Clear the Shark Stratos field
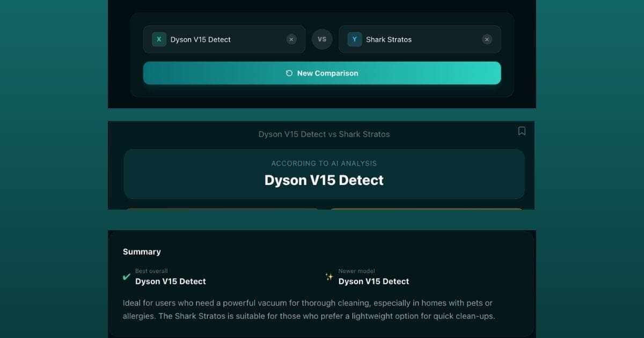Screen dimensions: 644x338 [487, 39]
